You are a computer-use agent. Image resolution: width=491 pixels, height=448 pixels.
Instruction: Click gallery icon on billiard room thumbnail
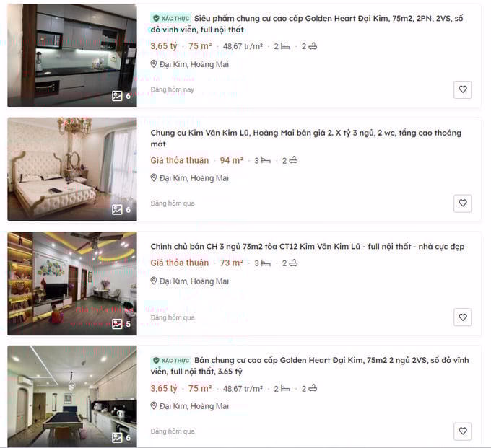(x=117, y=438)
